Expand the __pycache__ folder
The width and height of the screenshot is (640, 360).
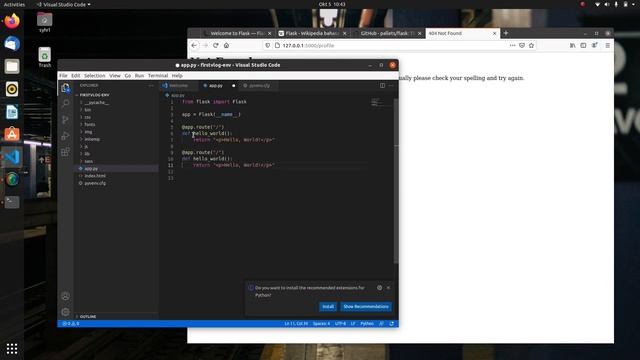(97, 102)
